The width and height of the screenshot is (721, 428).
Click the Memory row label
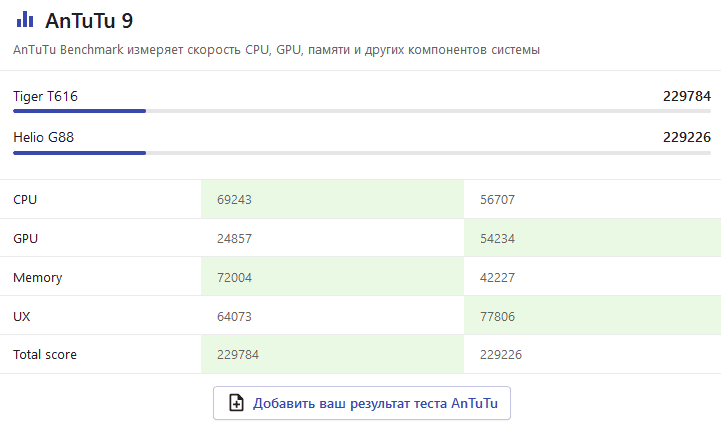38,278
